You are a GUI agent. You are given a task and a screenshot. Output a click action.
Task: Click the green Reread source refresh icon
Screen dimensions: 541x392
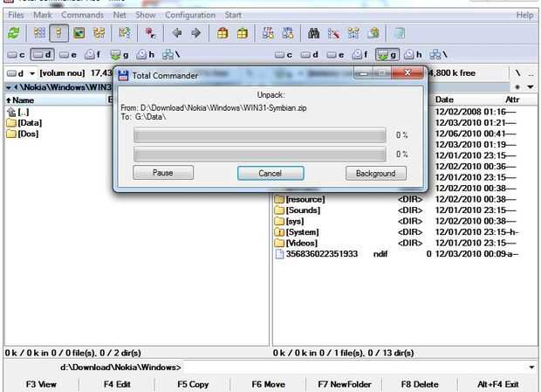tap(14, 33)
